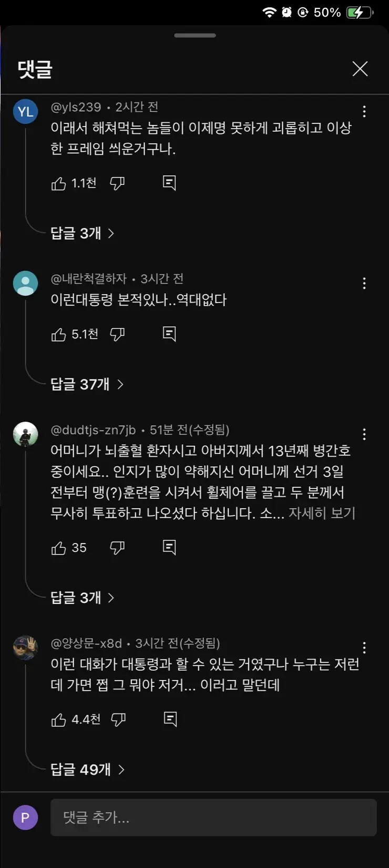This screenshot has height=868, width=389.
Task: Expand 답글 49개 replies
Action: tap(87, 770)
